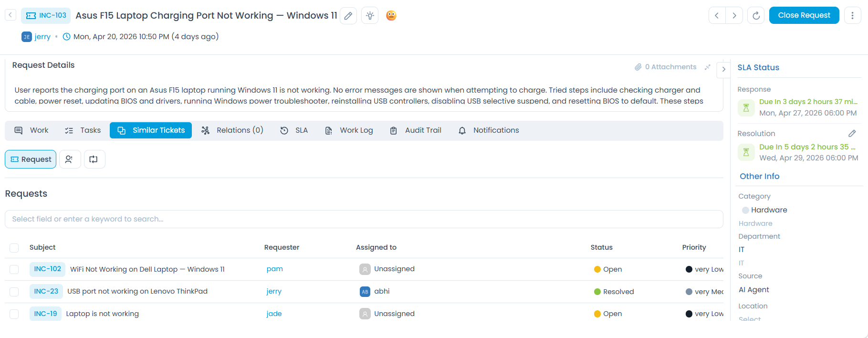Open the Category Hardware dropdown
Screen dimensions: 868x338
point(768,210)
